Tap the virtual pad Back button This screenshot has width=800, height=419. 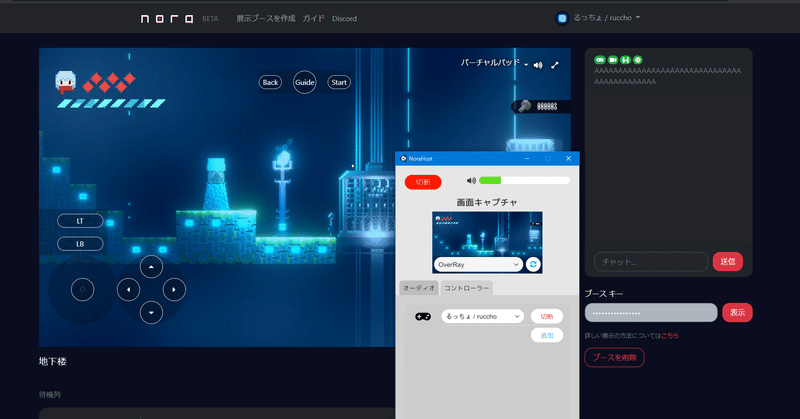(x=270, y=82)
